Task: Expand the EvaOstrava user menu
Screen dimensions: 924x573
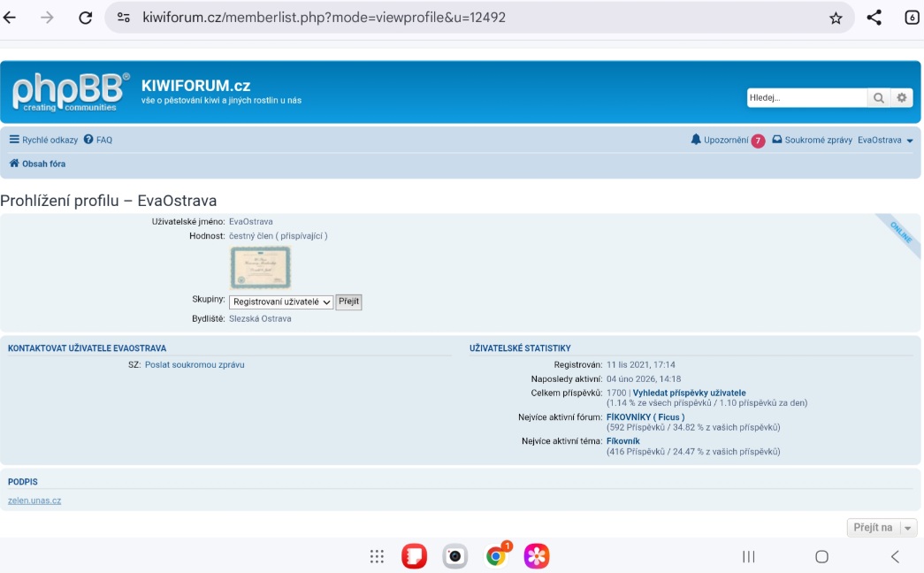Action: pyautogui.click(x=885, y=141)
